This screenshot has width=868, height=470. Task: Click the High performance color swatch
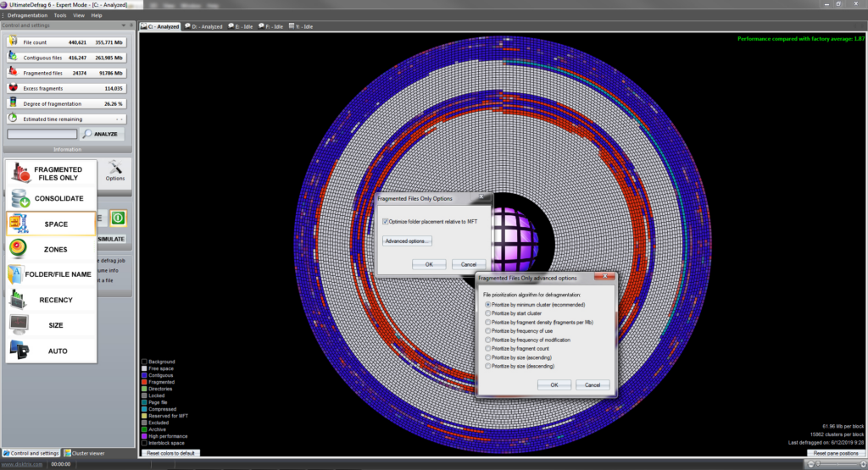click(x=144, y=436)
